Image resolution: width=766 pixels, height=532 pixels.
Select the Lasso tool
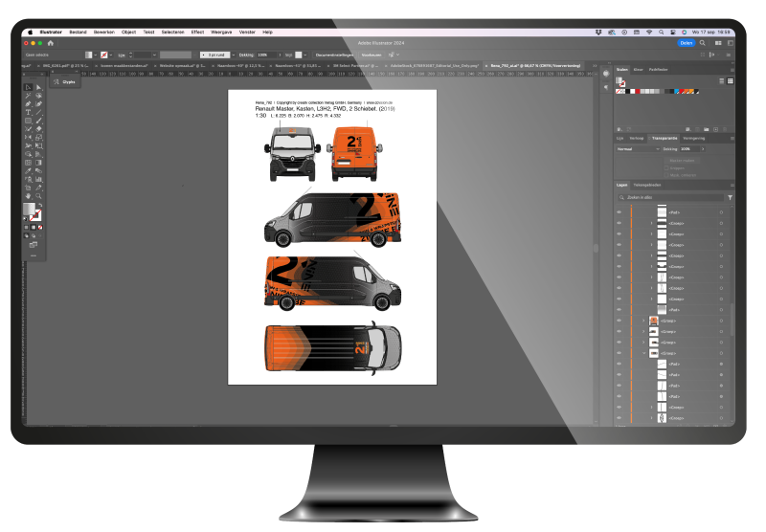click(38, 96)
